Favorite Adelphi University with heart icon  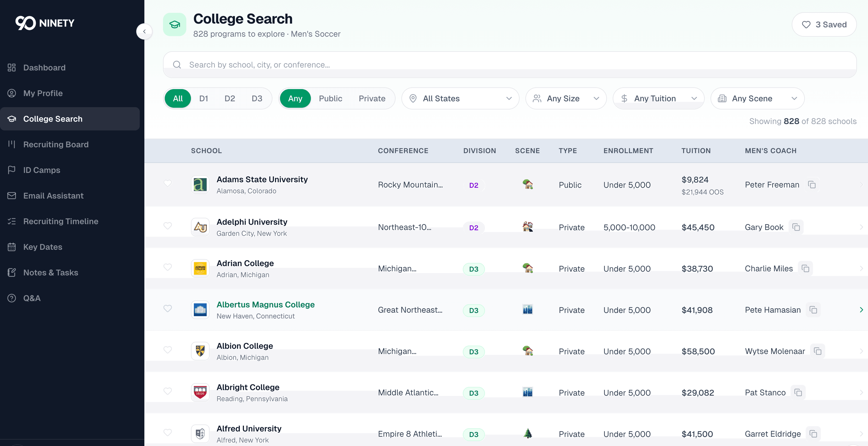(x=167, y=226)
